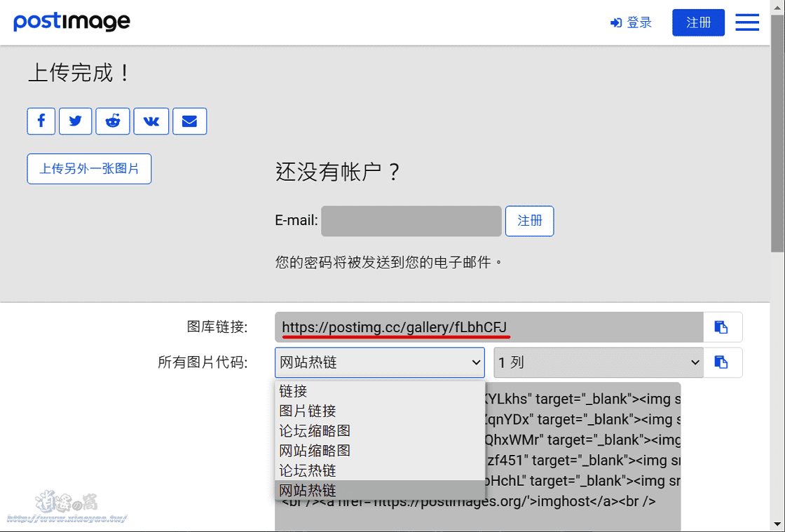Viewport: 785px width, 532px height.
Task: Open the 所有图片代码 format dropdown
Action: pyautogui.click(x=379, y=362)
